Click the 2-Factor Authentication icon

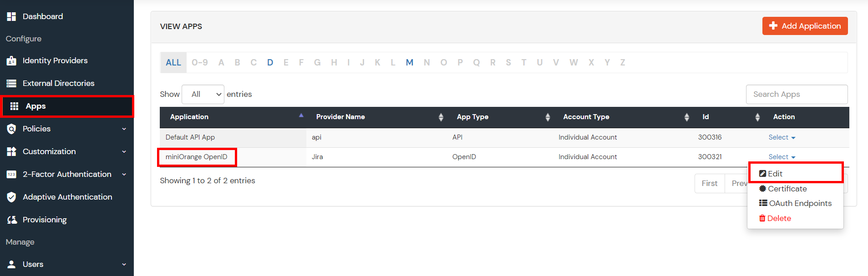tap(11, 174)
